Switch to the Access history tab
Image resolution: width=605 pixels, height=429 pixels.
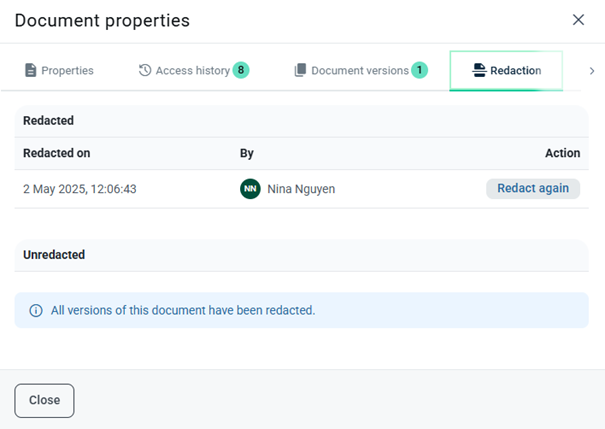(192, 71)
